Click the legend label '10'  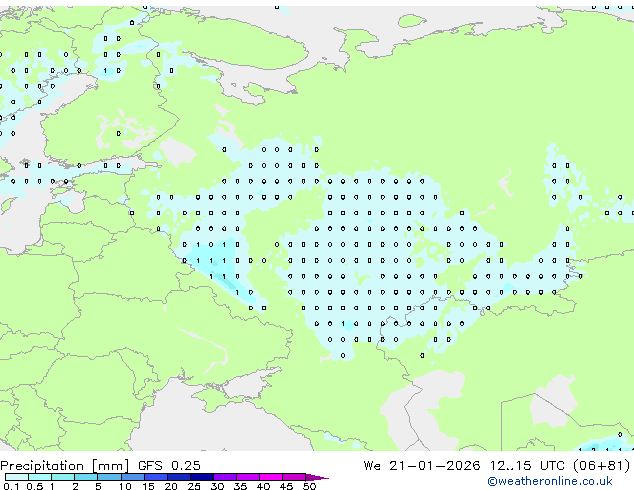(125, 486)
